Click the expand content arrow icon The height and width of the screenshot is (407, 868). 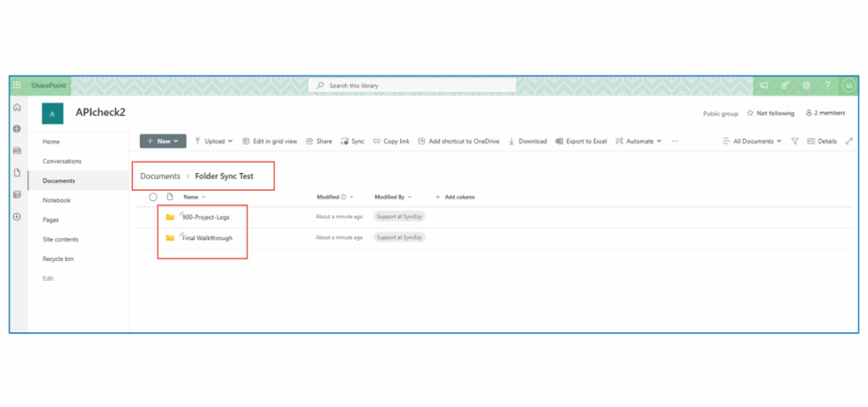849,142
